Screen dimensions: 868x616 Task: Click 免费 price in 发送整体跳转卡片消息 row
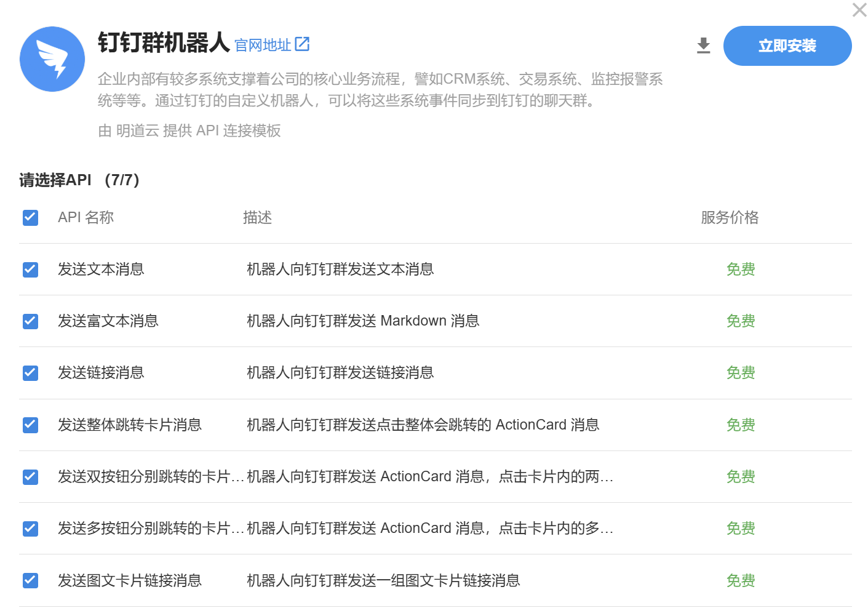(x=741, y=425)
